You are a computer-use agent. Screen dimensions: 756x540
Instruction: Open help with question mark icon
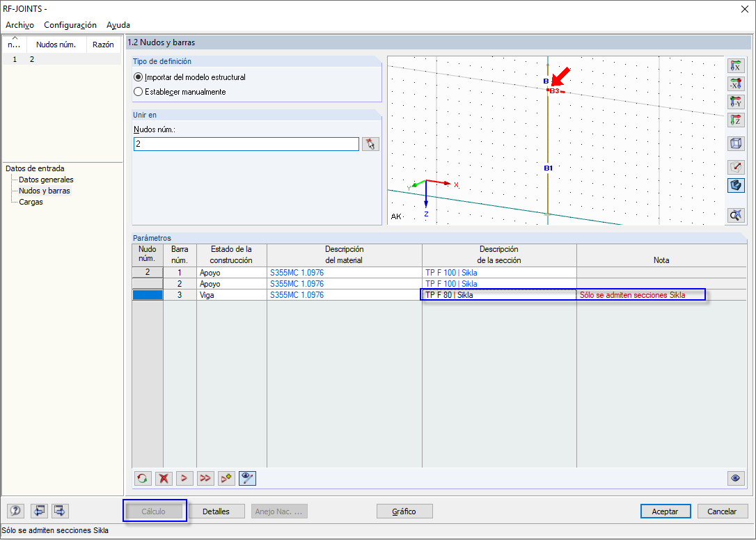(x=16, y=511)
